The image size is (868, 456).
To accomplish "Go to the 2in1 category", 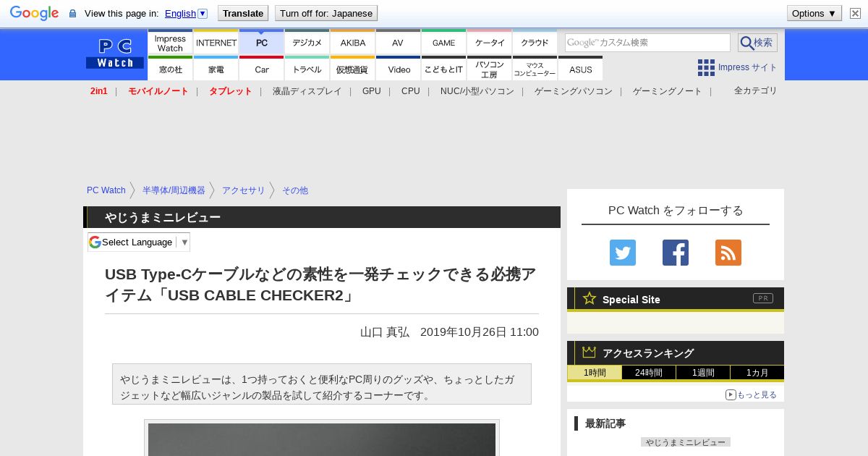I will 99,91.
